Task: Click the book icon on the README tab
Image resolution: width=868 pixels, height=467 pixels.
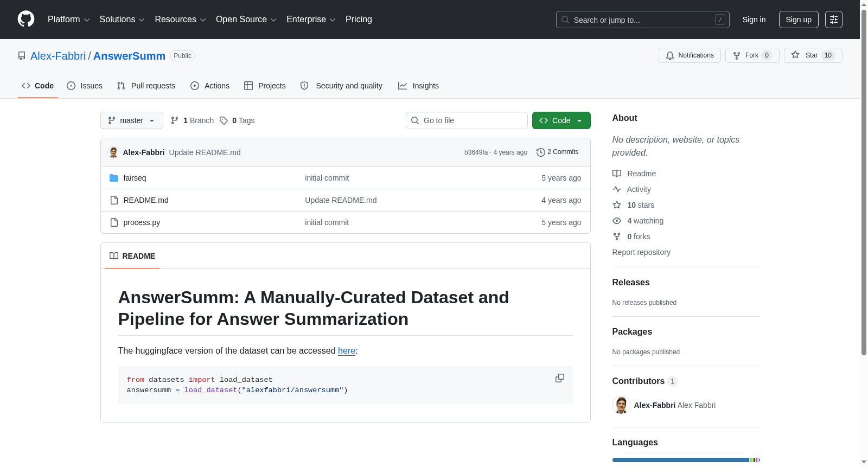Action: tap(114, 256)
